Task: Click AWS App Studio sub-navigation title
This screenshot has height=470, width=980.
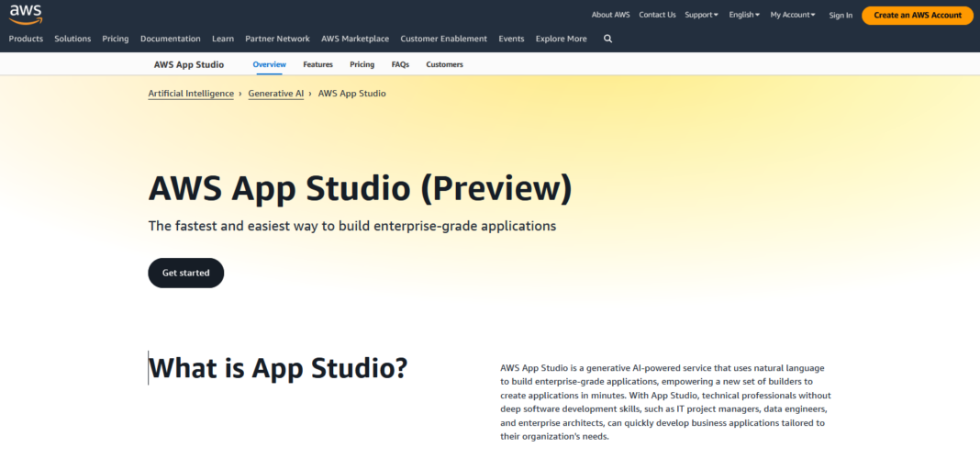Action: 189,64
